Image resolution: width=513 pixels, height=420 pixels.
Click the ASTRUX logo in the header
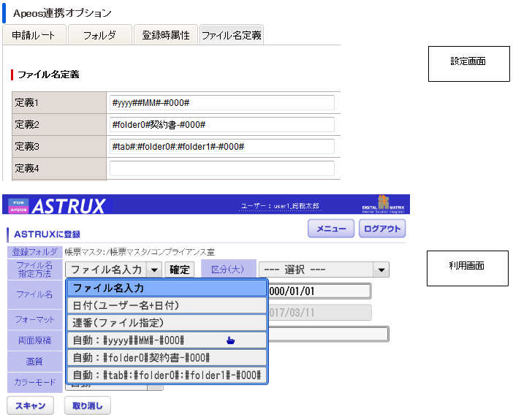[69, 206]
